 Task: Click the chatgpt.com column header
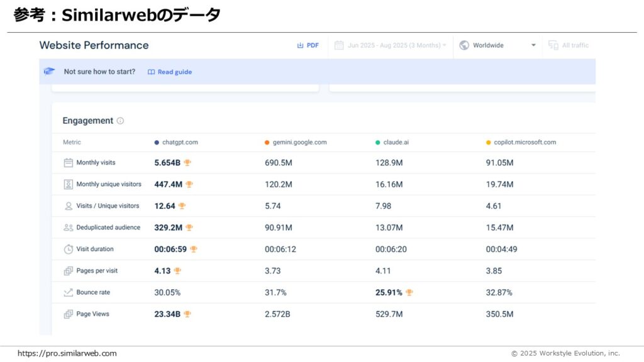coord(180,142)
